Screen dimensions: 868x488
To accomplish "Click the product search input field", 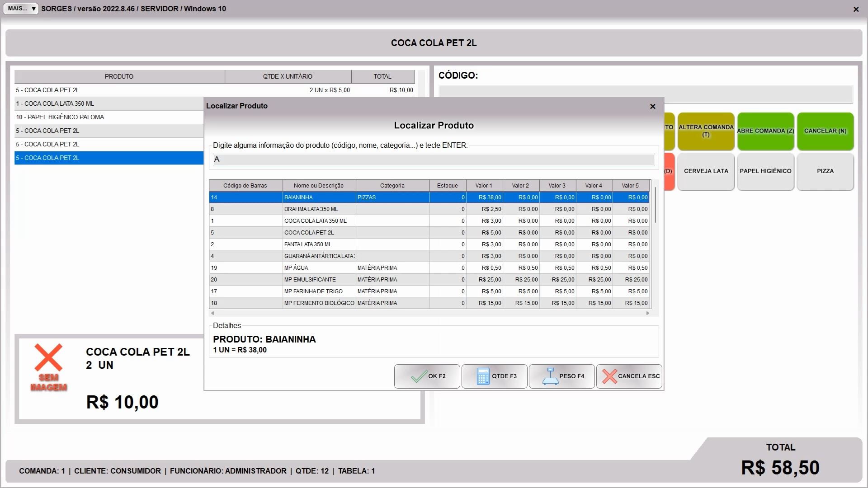I will pyautogui.click(x=433, y=160).
